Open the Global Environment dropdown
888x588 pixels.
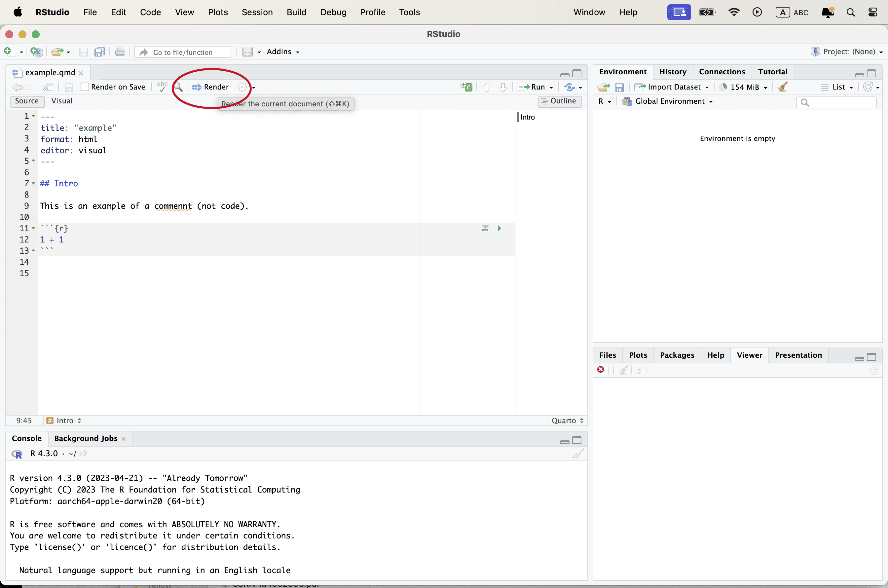tap(670, 101)
